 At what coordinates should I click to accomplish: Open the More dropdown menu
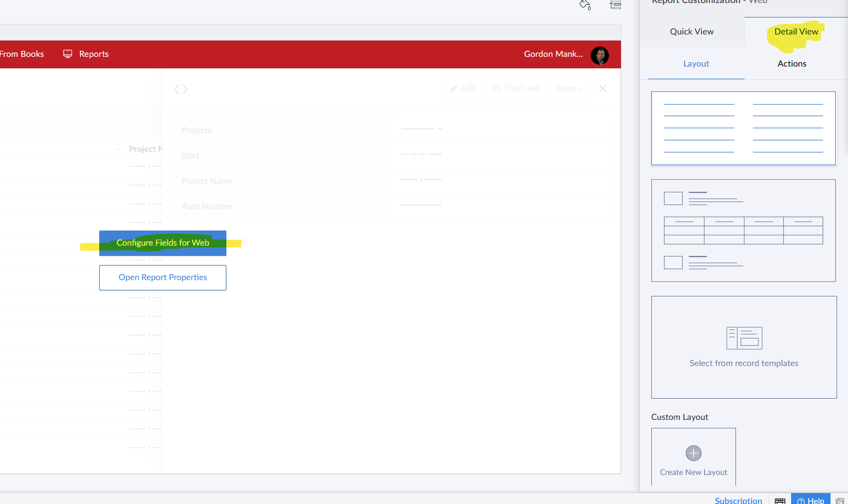(568, 88)
